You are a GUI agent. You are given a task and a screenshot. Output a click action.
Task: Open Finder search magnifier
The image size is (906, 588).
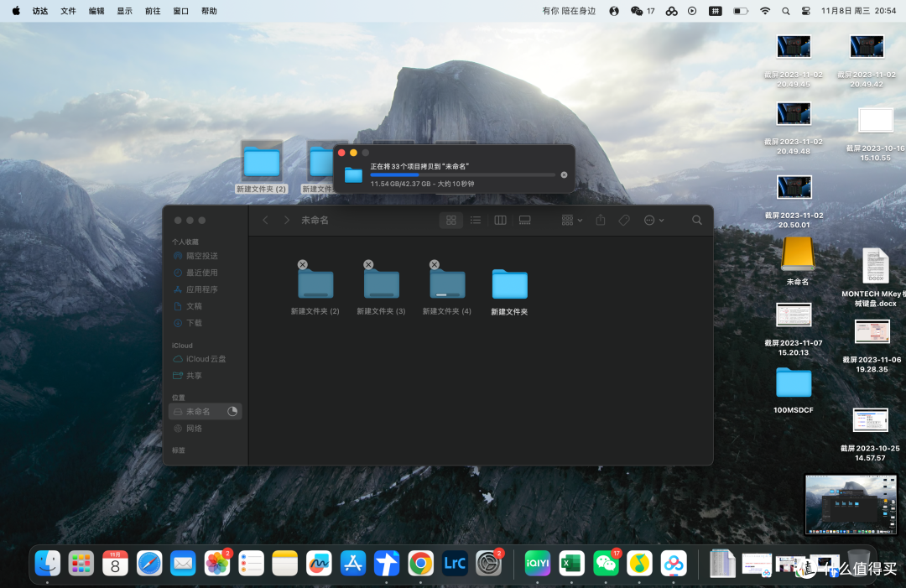point(697,220)
